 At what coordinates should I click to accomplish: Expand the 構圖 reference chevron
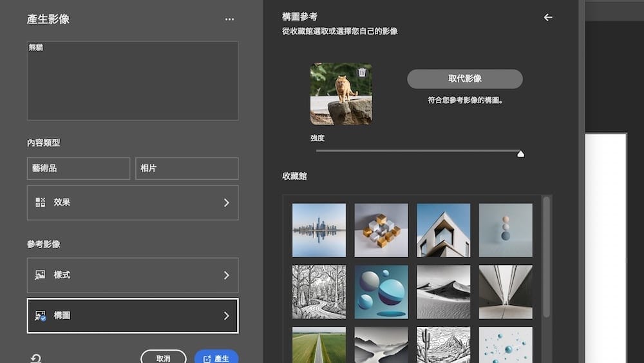pyautogui.click(x=226, y=316)
